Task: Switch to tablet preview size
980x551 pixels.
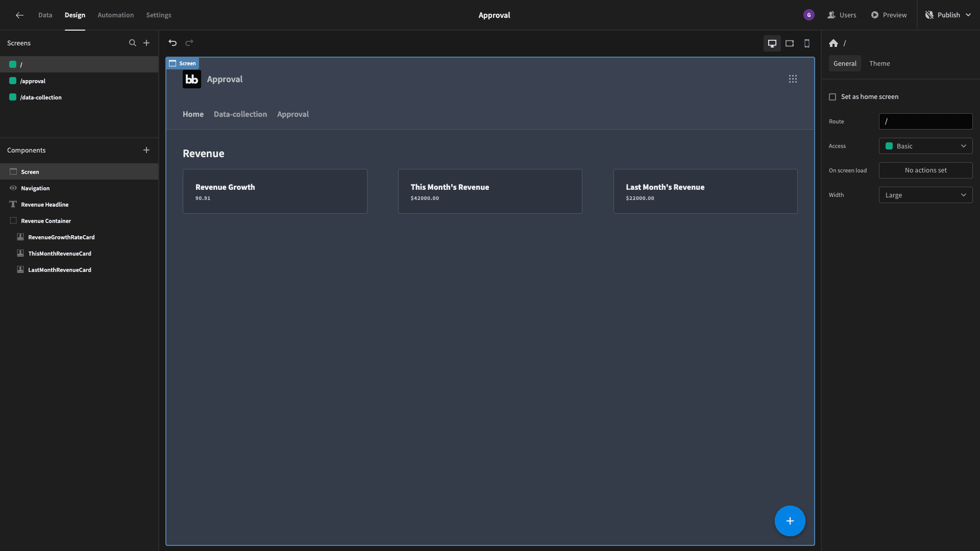Action: (x=790, y=43)
